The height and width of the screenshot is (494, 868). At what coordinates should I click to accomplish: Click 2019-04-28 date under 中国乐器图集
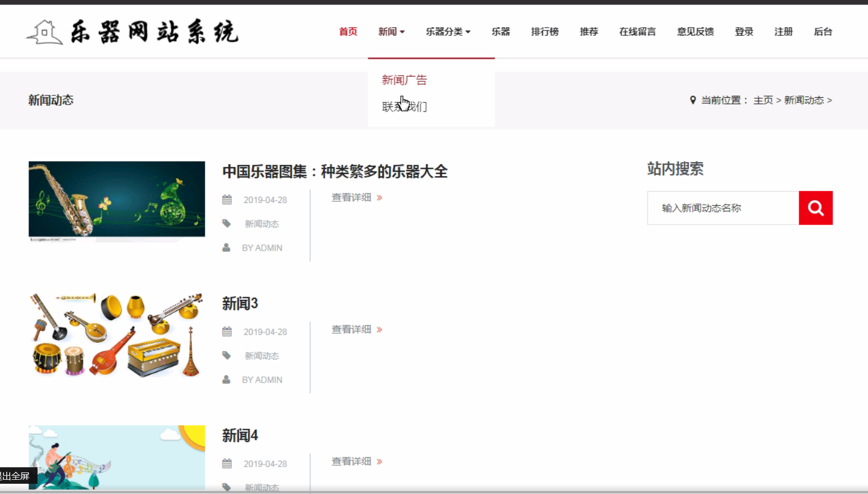coord(265,200)
